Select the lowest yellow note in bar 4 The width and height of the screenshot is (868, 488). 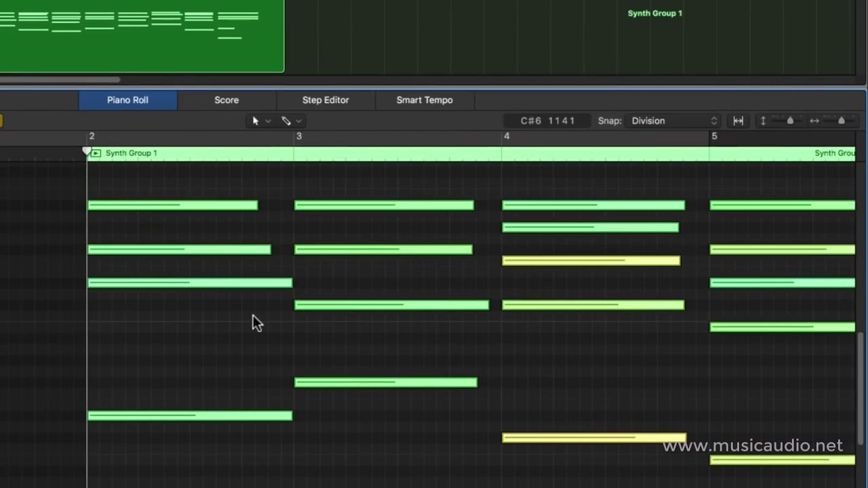tap(594, 438)
